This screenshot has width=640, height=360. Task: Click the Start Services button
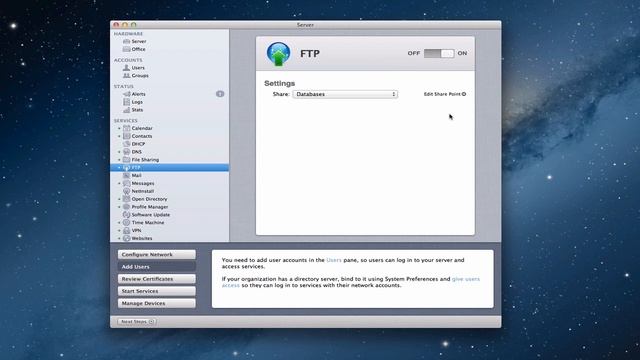[x=157, y=291]
